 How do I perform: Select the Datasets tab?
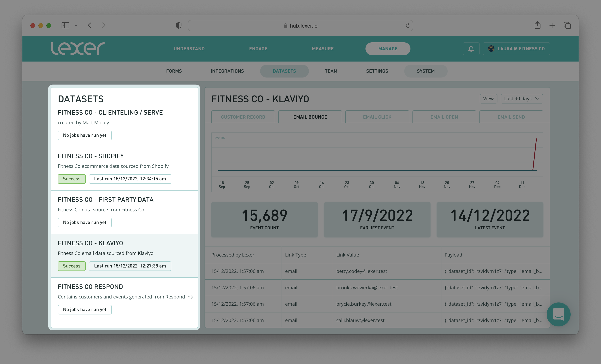[x=284, y=71]
